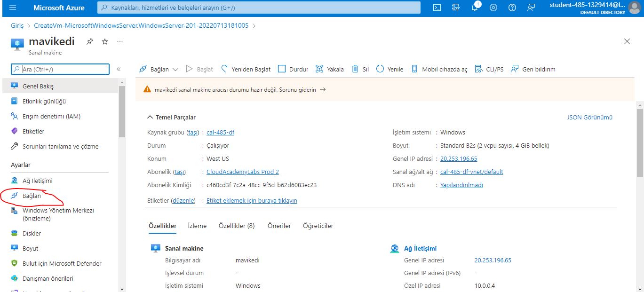Open the more options ellipsis beside mavikedi
The width and height of the screenshot is (644, 292).
coord(120,41)
